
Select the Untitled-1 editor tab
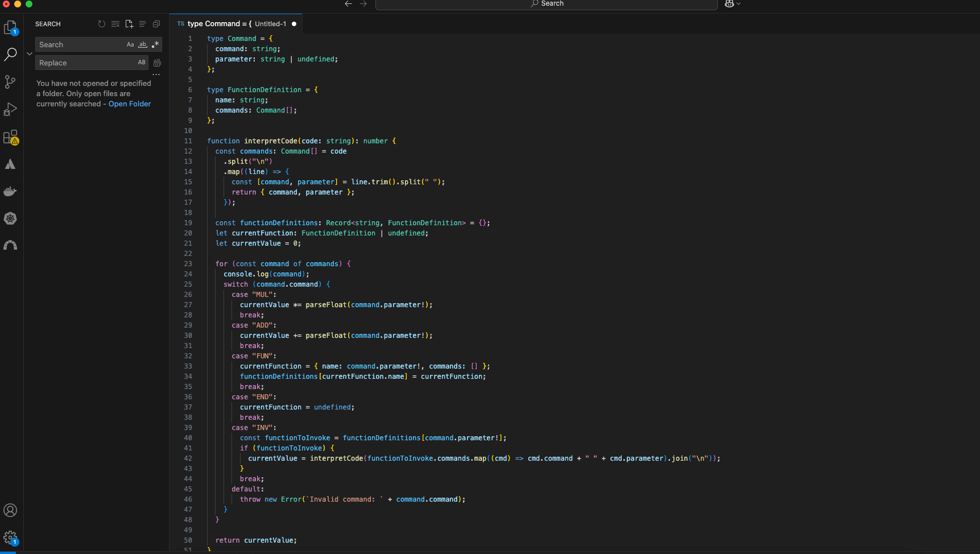coord(236,24)
